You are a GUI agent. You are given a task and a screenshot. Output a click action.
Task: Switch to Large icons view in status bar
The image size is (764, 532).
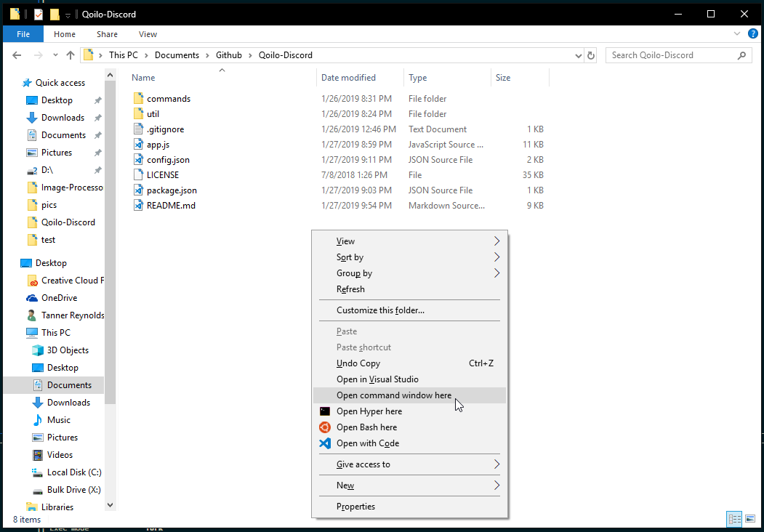click(750, 520)
